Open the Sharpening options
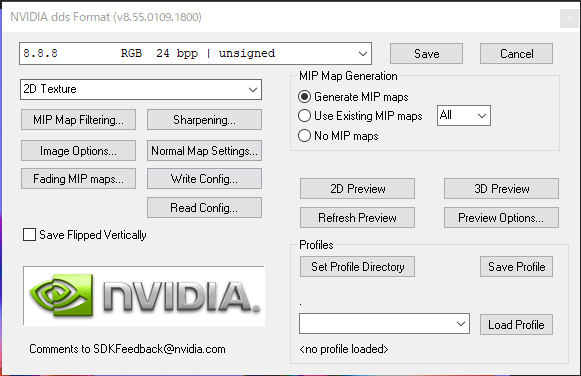The width and height of the screenshot is (581, 376). [x=204, y=120]
